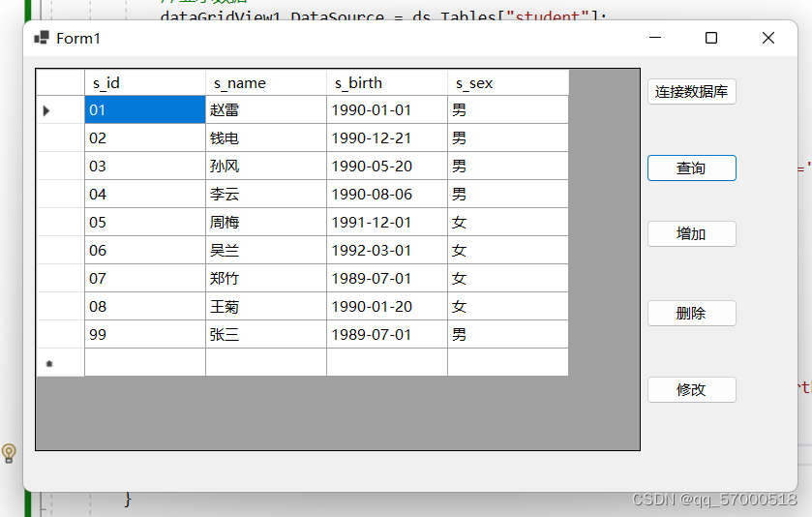Sort by the s_birth column header
The height and width of the screenshot is (517, 812).
tap(387, 83)
